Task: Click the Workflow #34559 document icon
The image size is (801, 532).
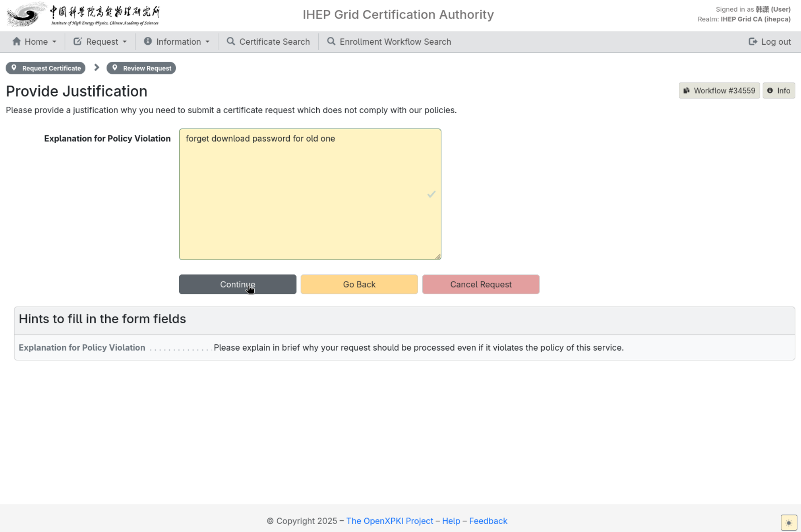Action: [x=686, y=90]
